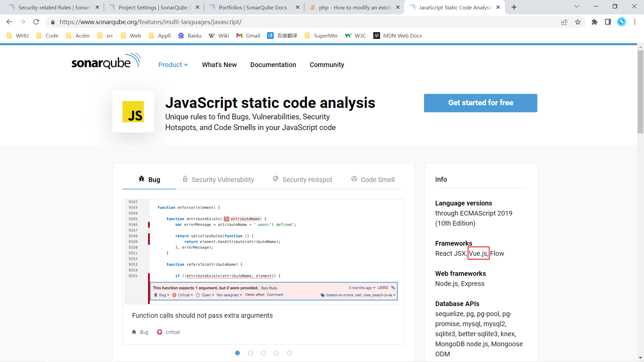Select the fifth carousel dot
This screenshot has height=362, width=644.
(x=289, y=353)
